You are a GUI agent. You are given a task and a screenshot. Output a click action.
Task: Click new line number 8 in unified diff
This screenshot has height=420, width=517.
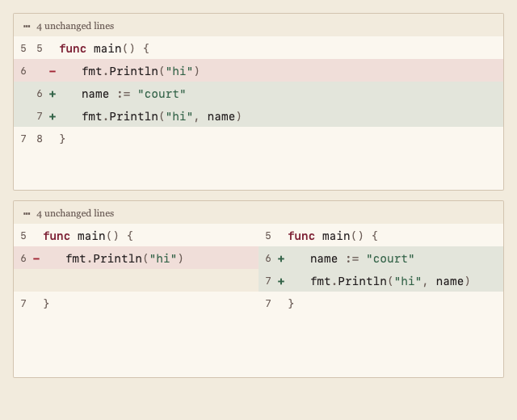click(x=40, y=138)
